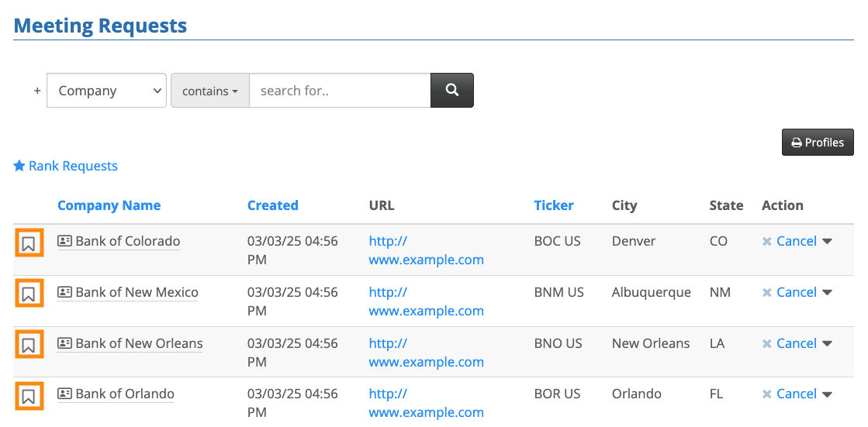
Task: Cancel the Bank of New Orleans request
Action: click(x=796, y=343)
